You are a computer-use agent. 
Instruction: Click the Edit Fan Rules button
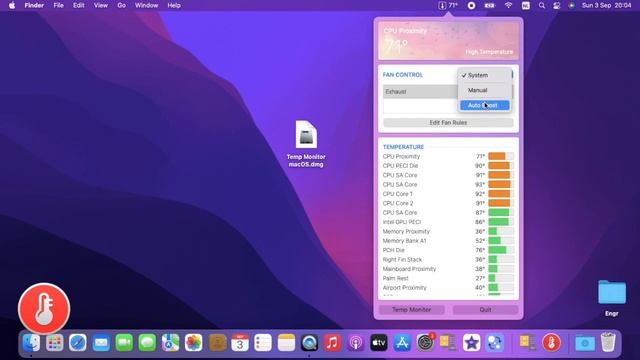448,122
